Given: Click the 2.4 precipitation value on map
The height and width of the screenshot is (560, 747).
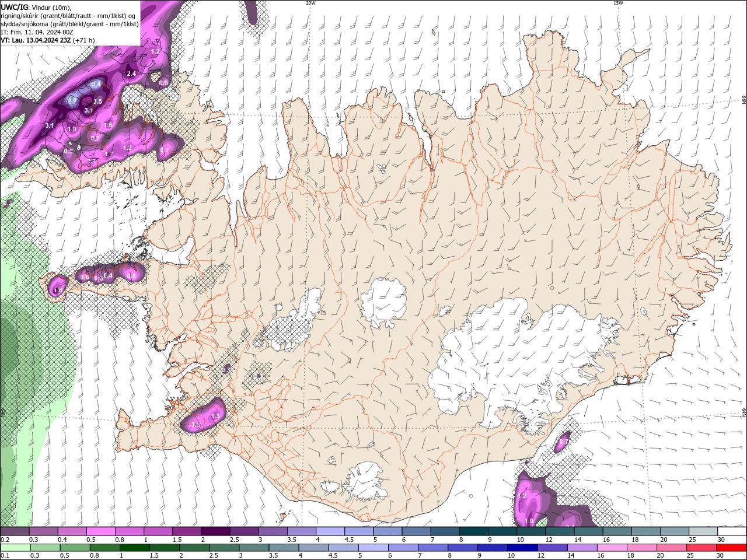Looking at the screenshot, I should click(x=131, y=73).
